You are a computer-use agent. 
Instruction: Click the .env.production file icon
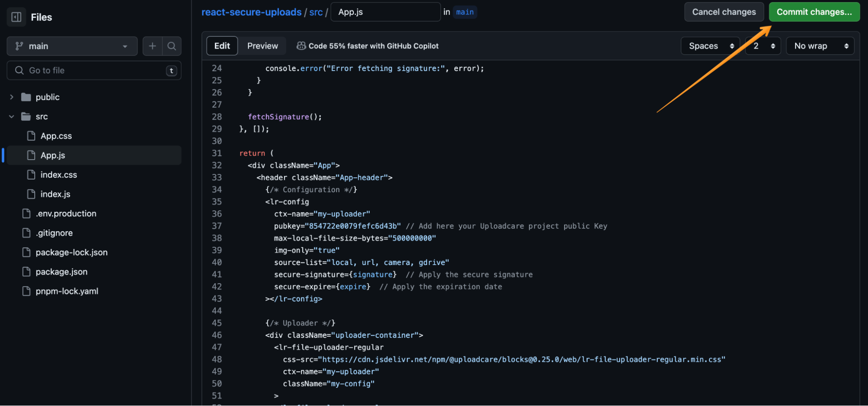[26, 213]
